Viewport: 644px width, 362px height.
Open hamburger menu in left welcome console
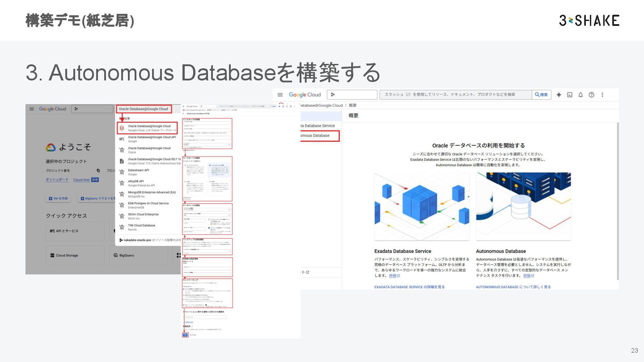(32, 109)
